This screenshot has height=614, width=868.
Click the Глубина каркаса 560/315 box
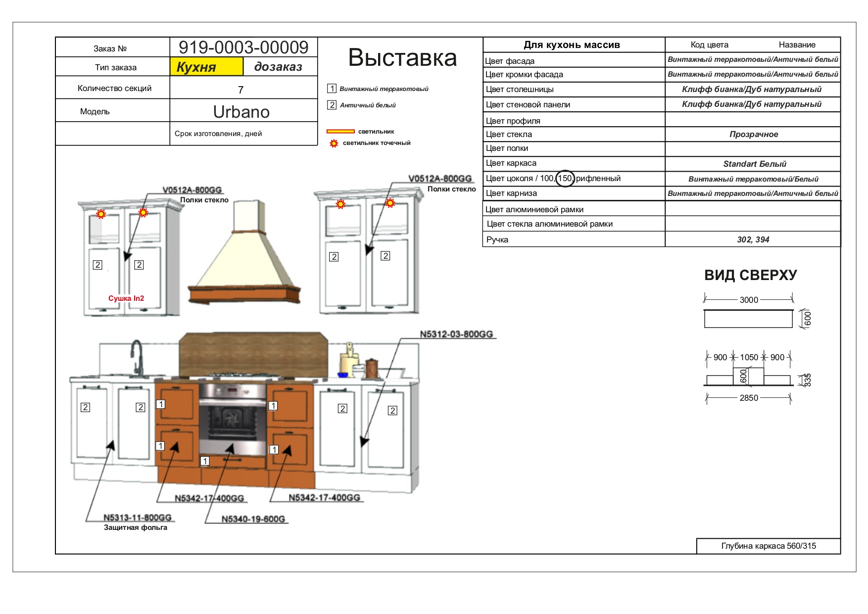coord(768,546)
